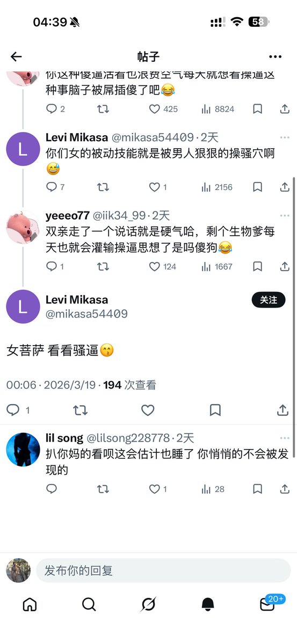
Task: Open yeeeo77's pig avatar thumbnail
Action: (23, 225)
